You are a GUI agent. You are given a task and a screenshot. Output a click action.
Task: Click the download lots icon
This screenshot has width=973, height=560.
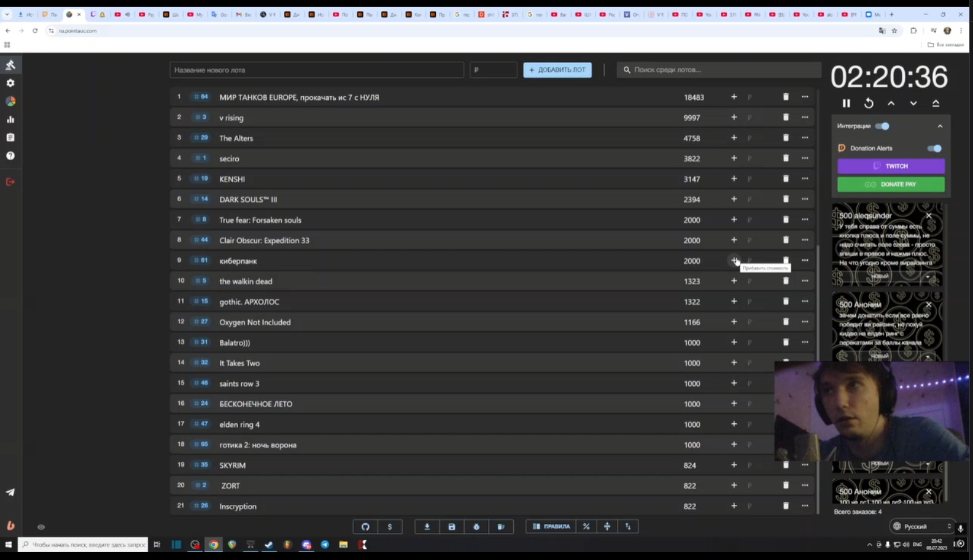click(x=427, y=526)
